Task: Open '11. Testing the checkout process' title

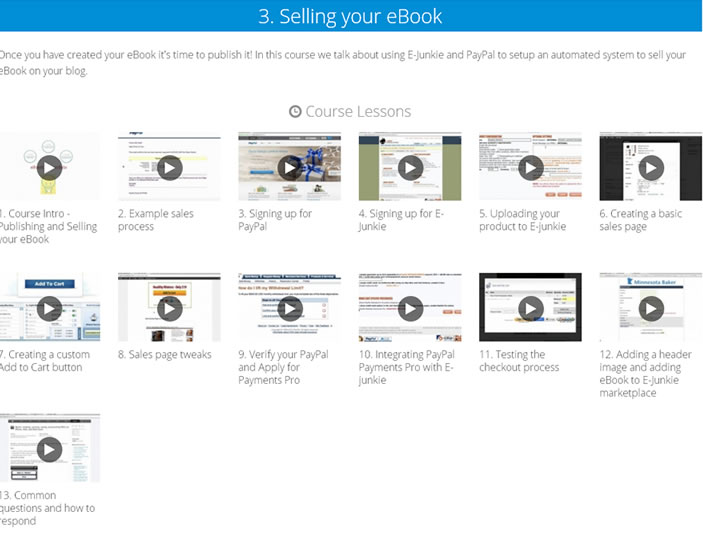Action: tap(519, 361)
